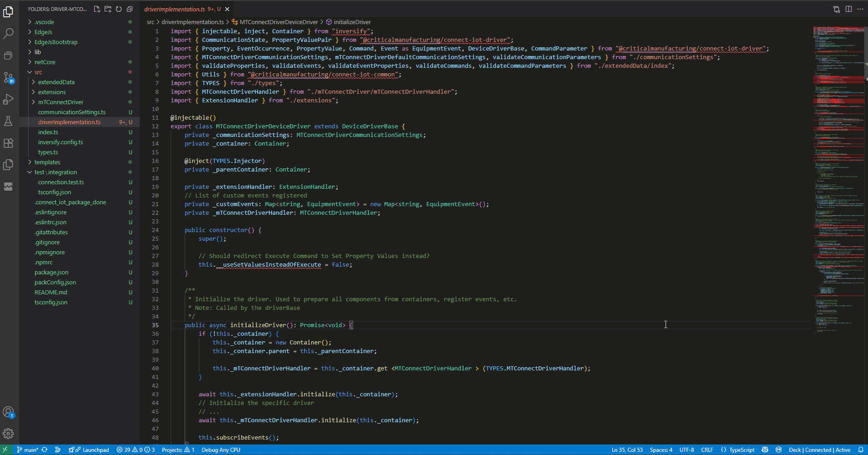Open inversify.config.ts file
This screenshot has height=455, width=868.
click(61, 142)
